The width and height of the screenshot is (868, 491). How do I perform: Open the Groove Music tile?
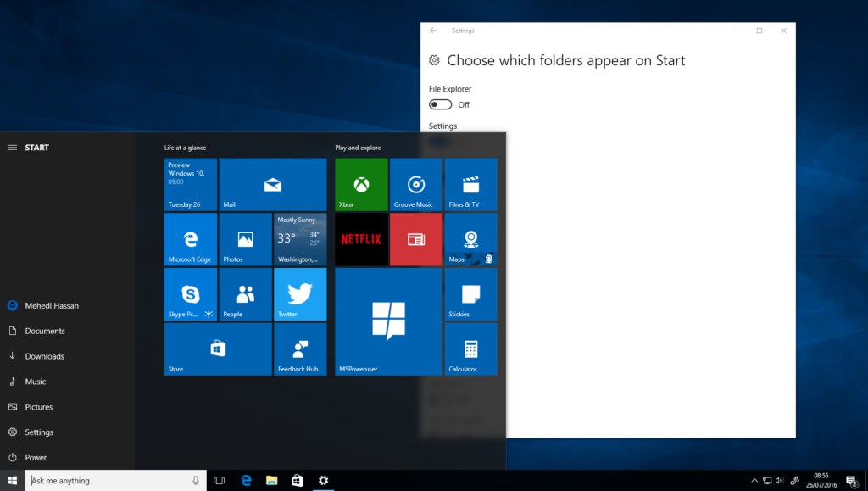416,184
